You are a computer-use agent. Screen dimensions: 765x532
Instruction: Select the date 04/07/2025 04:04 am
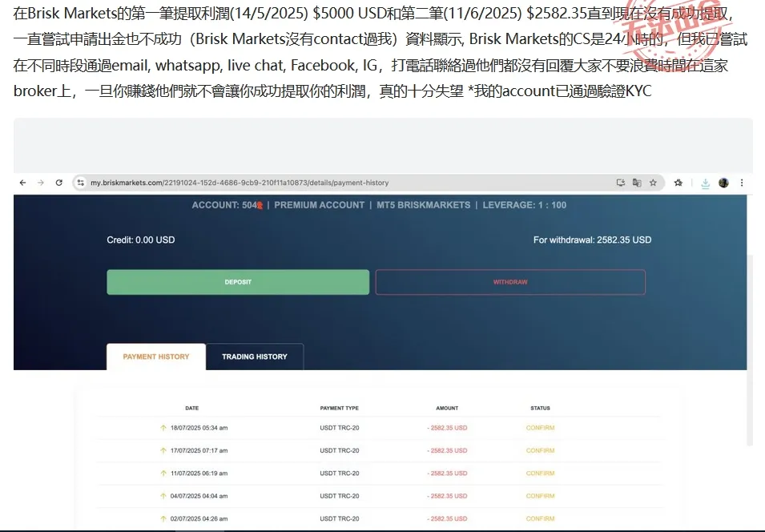click(199, 496)
